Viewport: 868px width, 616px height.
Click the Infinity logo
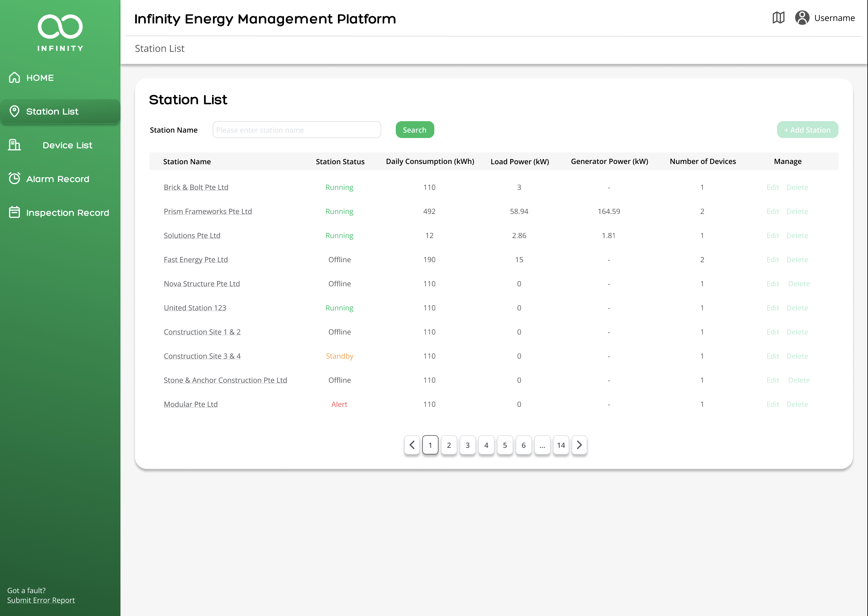pos(60,33)
